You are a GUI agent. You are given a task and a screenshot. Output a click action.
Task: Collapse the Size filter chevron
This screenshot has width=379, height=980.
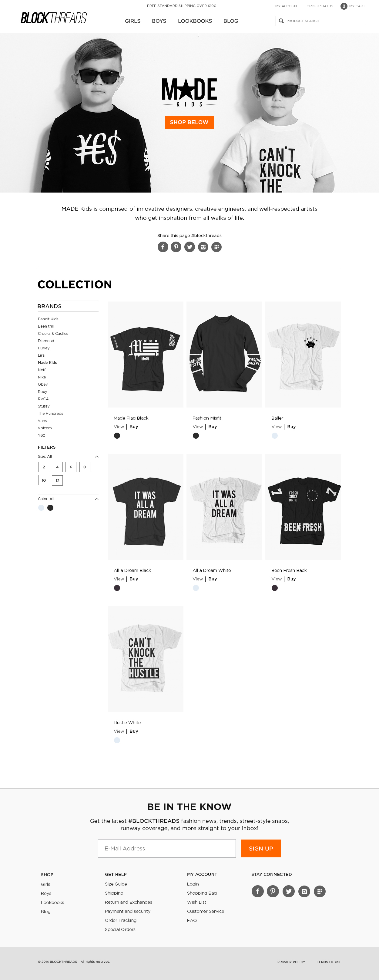pos(96,457)
